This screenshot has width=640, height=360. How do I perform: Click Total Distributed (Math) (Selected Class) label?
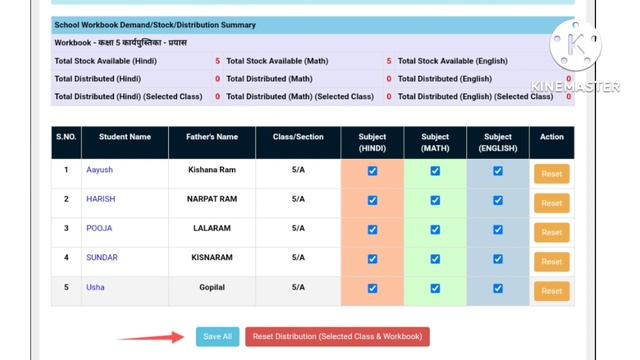300,97
